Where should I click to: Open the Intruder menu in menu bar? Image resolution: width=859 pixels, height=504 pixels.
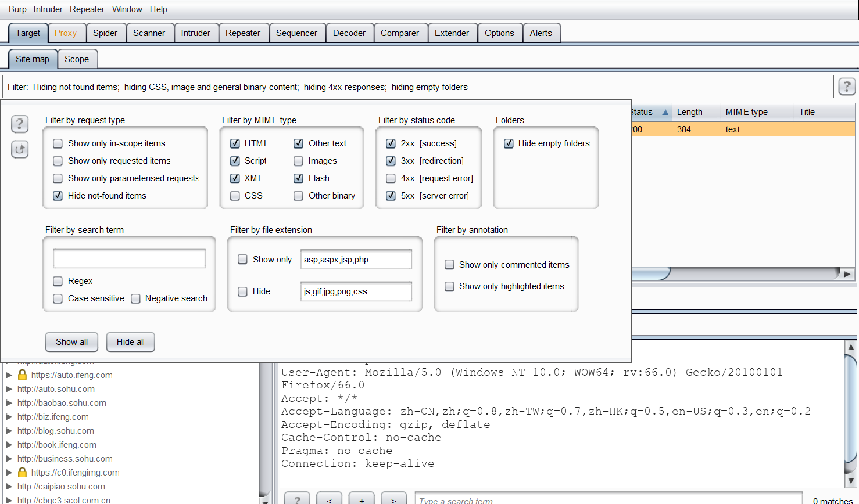coord(48,9)
